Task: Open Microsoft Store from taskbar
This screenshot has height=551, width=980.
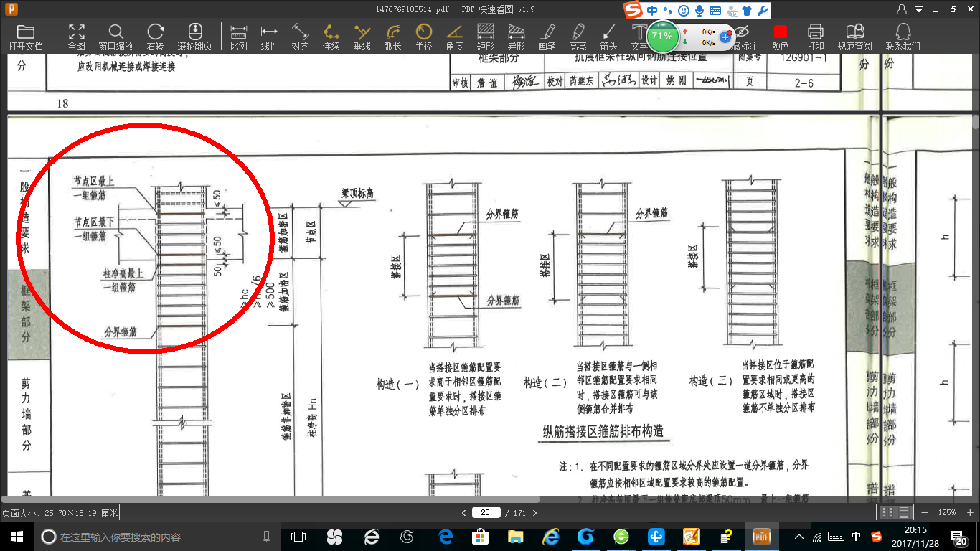Action: [481, 536]
